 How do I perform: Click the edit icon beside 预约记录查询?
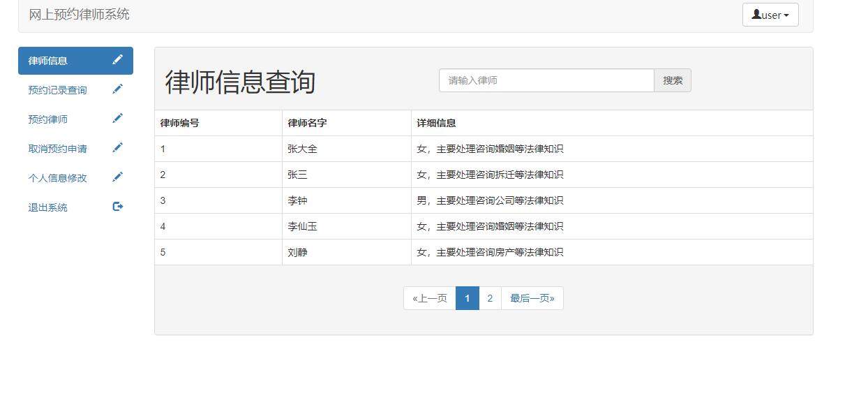(x=118, y=89)
